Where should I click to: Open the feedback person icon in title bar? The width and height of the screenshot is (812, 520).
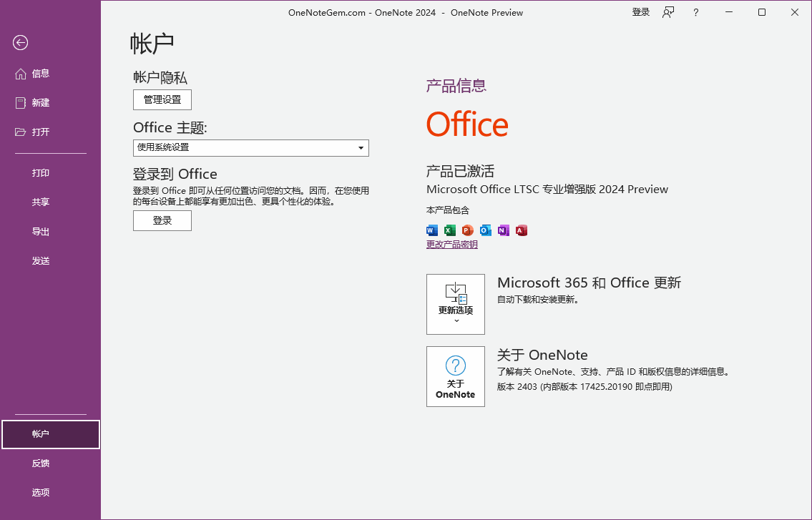(668, 12)
